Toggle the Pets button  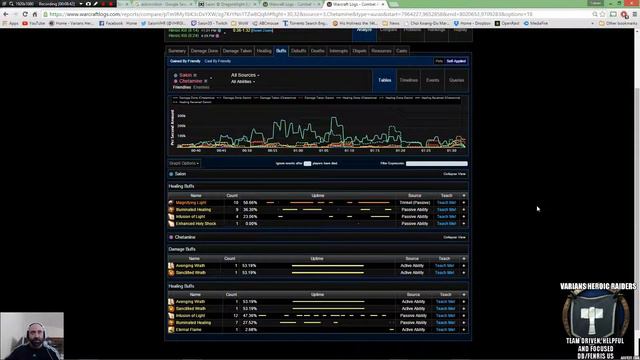coord(439,61)
